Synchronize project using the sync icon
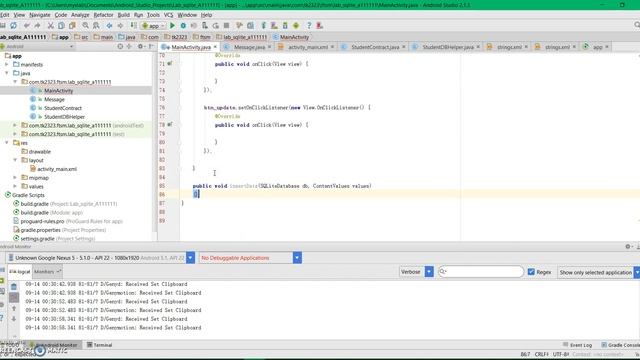Screen dimensions: 640x360 13,26
